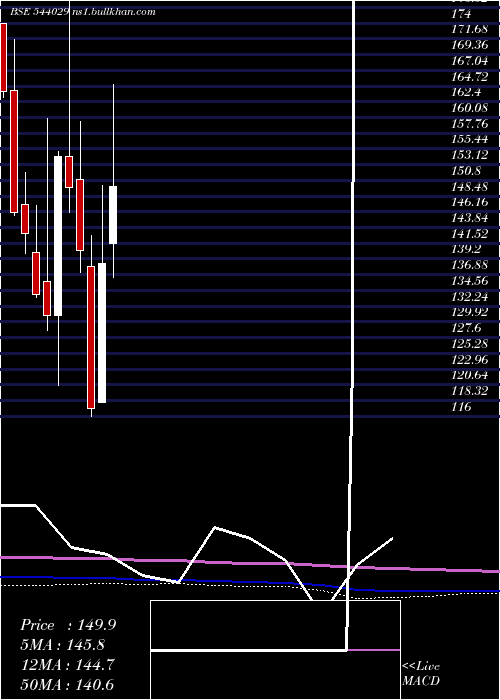Click the 146.16 price axis label
Screen dimensions: 500x700
[x=470, y=202]
